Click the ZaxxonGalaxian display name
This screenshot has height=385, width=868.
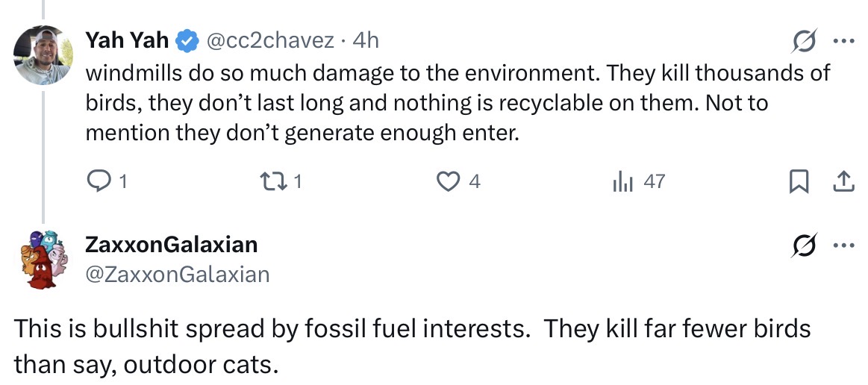click(x=172, y=244)
